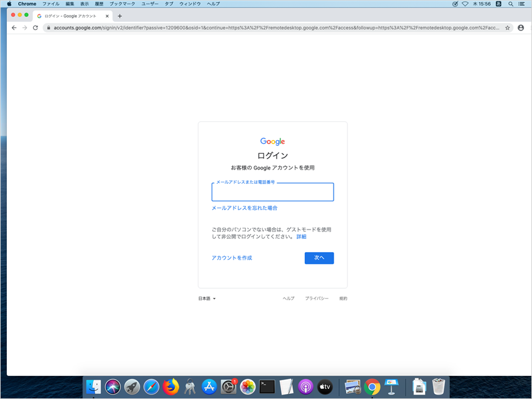This screenshot has height=399, width=532.
Task: Go back to the previous page
Action: 14,28
